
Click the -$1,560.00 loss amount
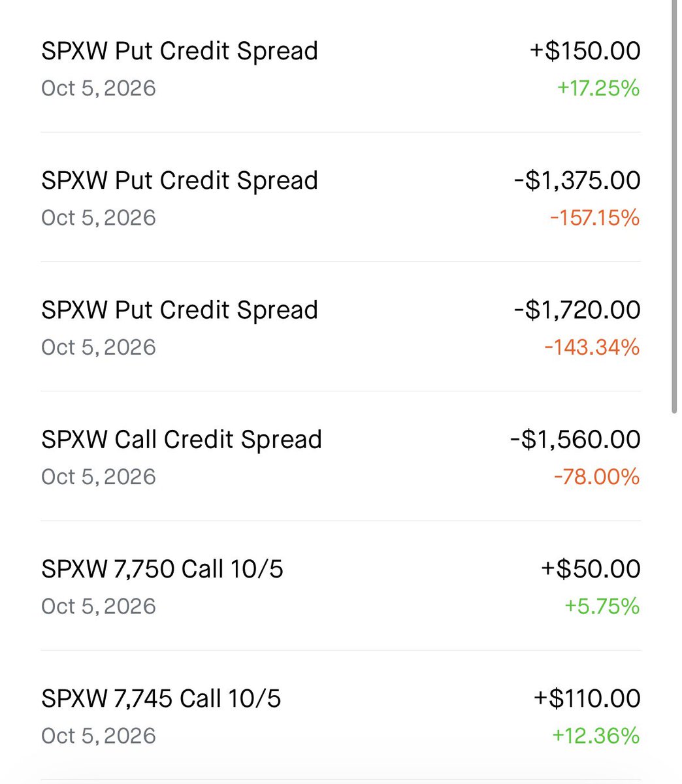(576, 439)
